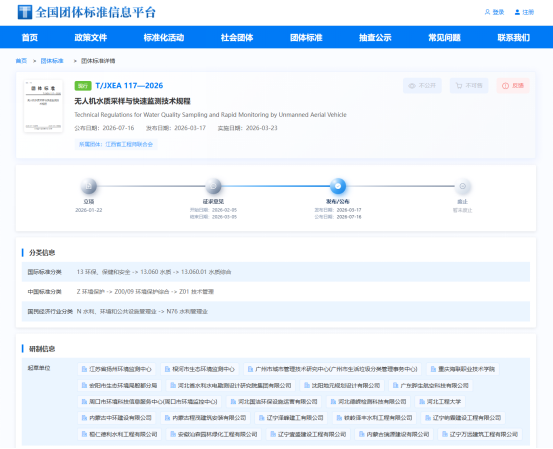This screenshot has width=553, height=449.
Task: Click the icon beside 辽宁万达建筑工程有限公司
Action: click(x=445, y=434)
